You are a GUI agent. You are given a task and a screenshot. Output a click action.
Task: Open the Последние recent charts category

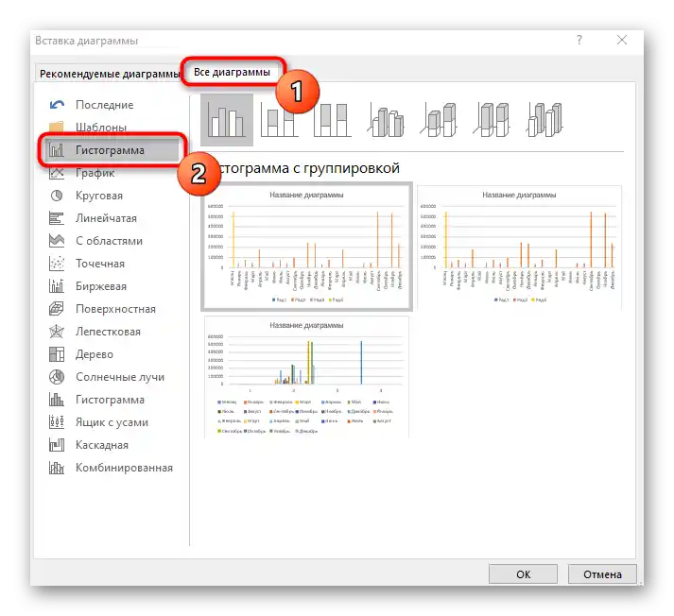coord(111,105)
